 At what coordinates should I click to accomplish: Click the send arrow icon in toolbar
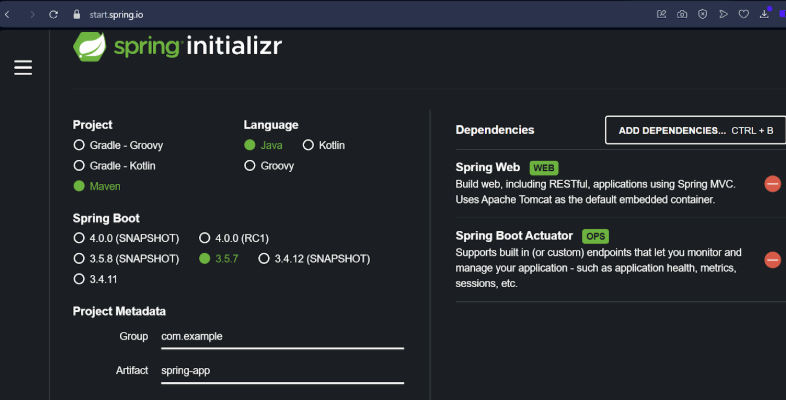pos(723,14)
